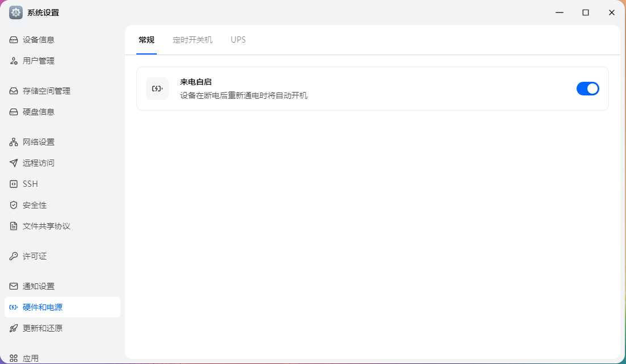Open 文件共享协议 settings page
The width and height of the screenshot is (626, 364).
point(46,226)
